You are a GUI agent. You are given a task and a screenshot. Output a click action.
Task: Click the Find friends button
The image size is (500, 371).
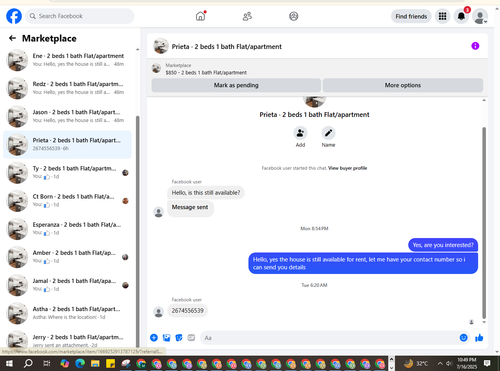point(411,16)
